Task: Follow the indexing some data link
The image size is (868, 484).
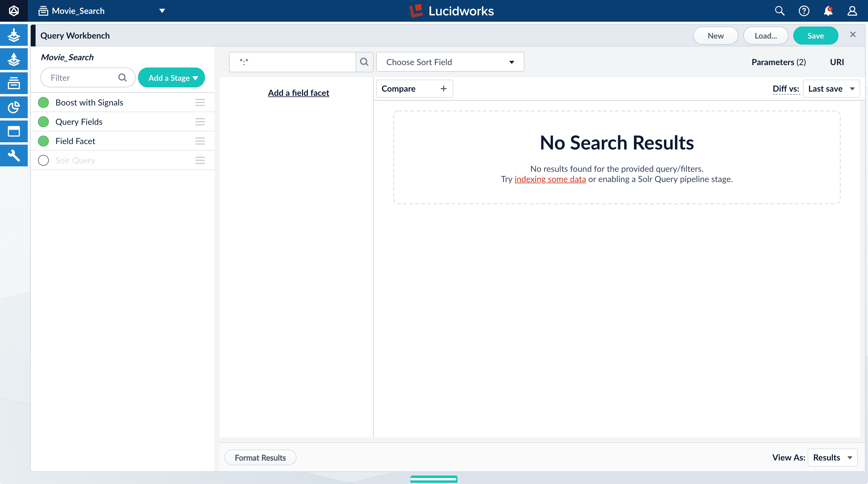Action: tap(550, 179)
